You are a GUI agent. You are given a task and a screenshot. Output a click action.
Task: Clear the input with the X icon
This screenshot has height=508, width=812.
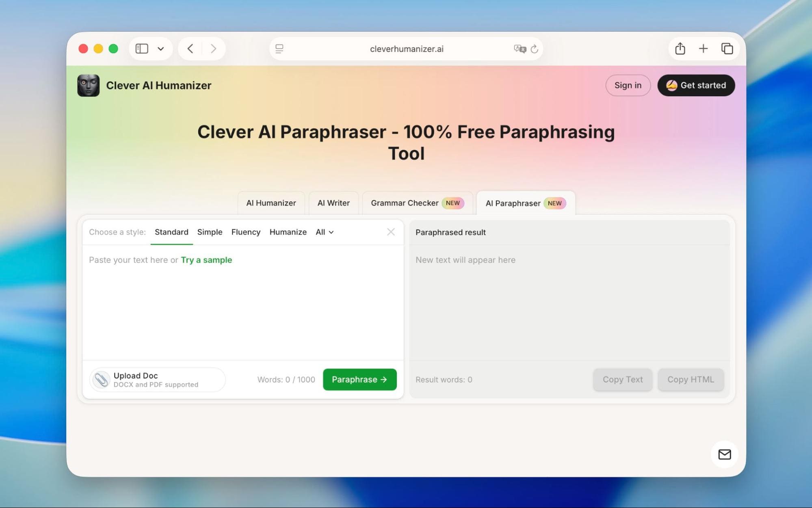[391, 232]
